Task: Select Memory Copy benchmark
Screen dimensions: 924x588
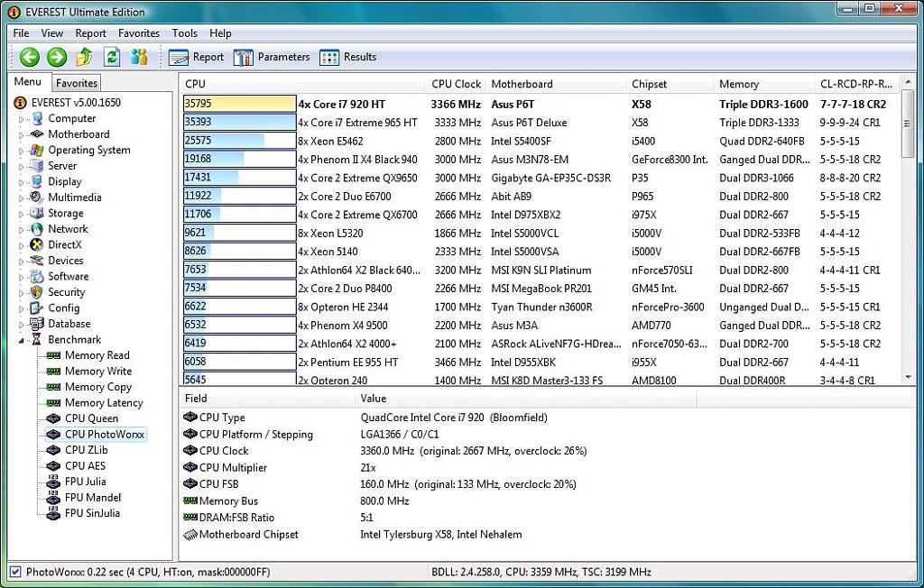Action: click(98, 387)
